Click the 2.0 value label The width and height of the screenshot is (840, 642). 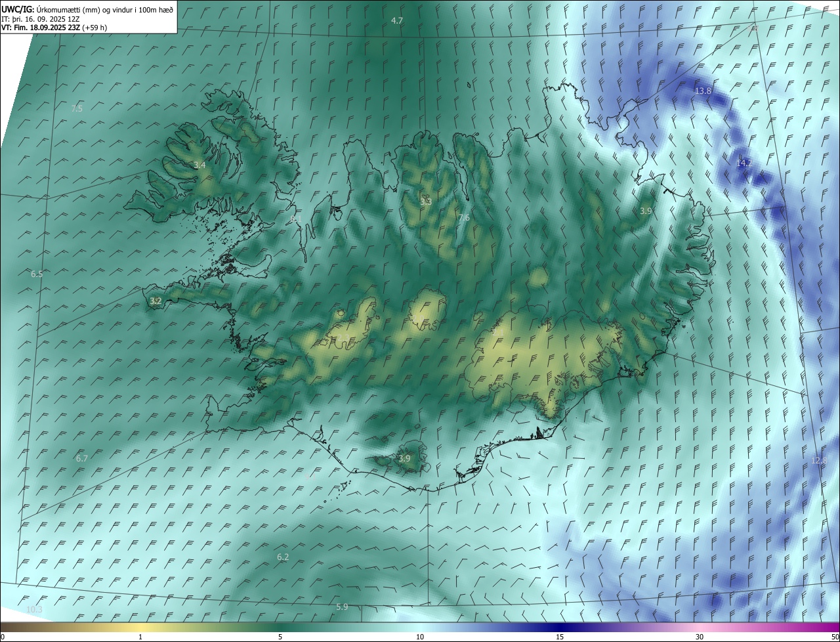pyautogui.click(x=419, y=319)
